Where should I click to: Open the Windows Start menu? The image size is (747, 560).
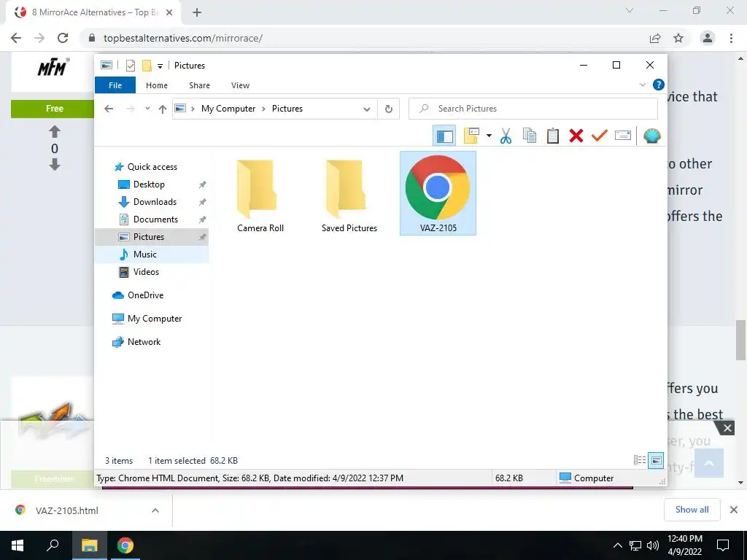pos(18,545)
